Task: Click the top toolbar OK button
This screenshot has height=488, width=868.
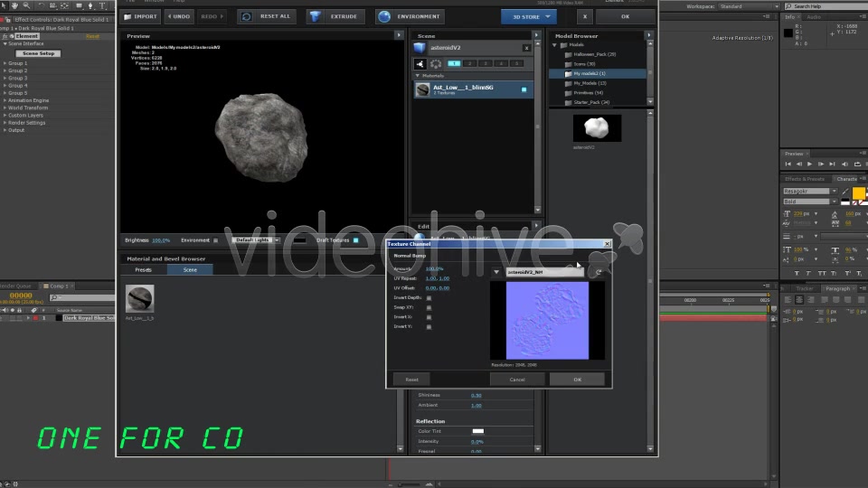Action: 625,16
